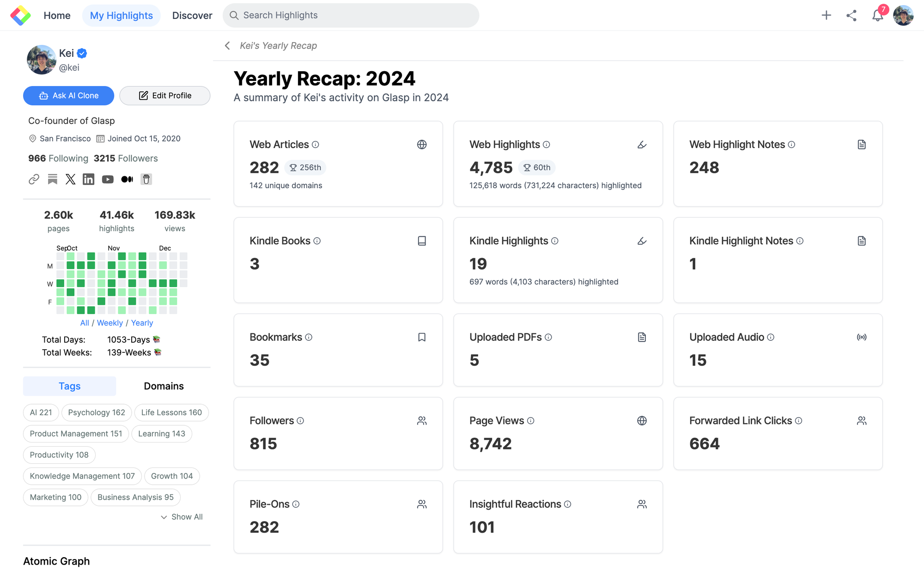Click the Glasp logo icon
Screen dimensions: 924x578
pyautogui.click(x=20, y=15)
